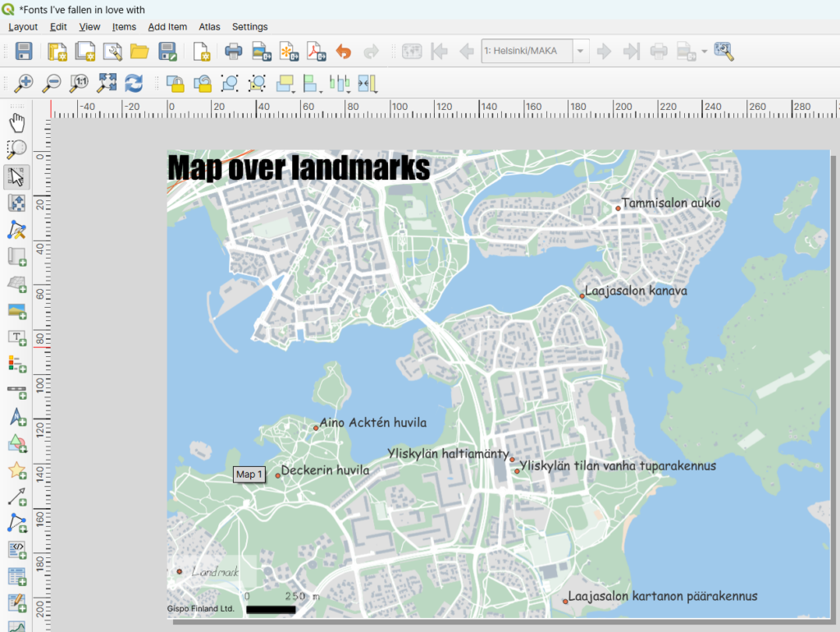Click the Save Project icon

[24, 52]
